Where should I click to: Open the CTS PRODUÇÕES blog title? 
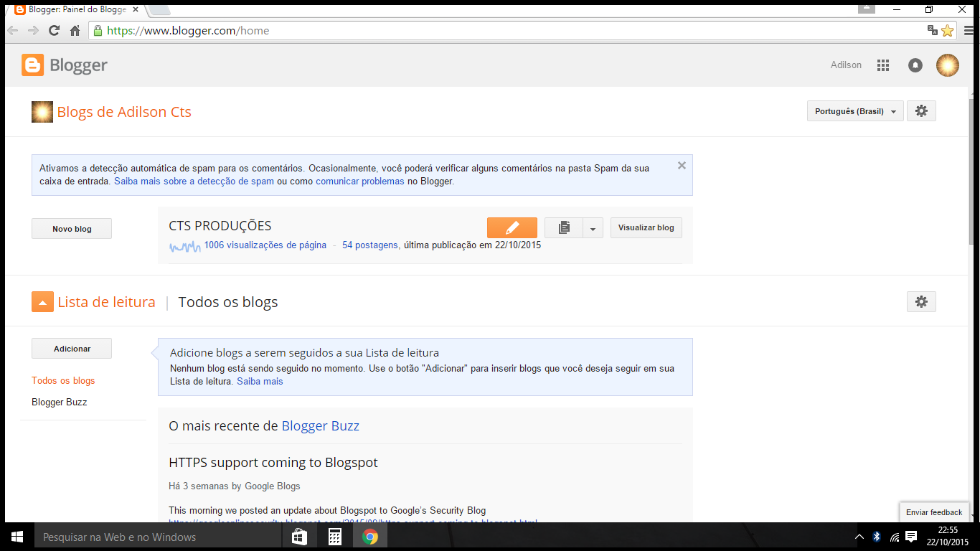[x=220, y=226]
